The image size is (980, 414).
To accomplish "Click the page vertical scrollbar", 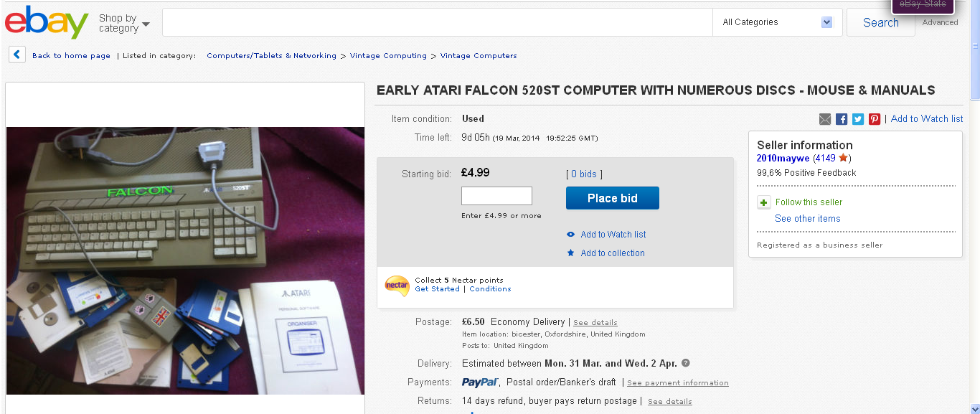I will point(974,215).
